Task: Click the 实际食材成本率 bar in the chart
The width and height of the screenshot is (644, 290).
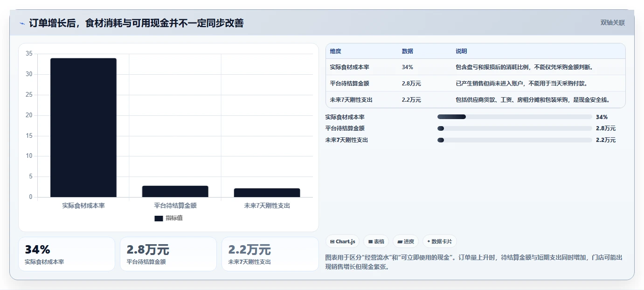Action: click(x=83, y=127)
